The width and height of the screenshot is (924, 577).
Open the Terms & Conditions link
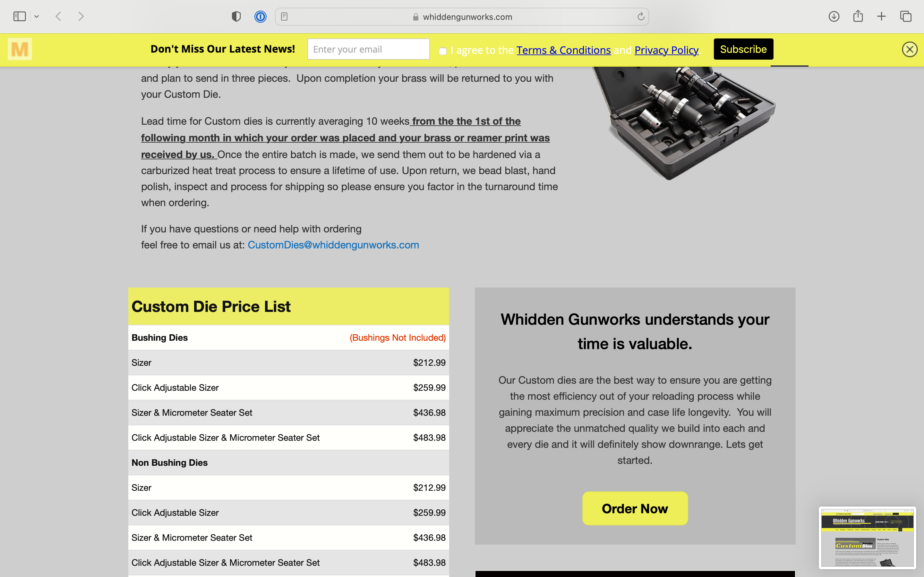(564, 50)
